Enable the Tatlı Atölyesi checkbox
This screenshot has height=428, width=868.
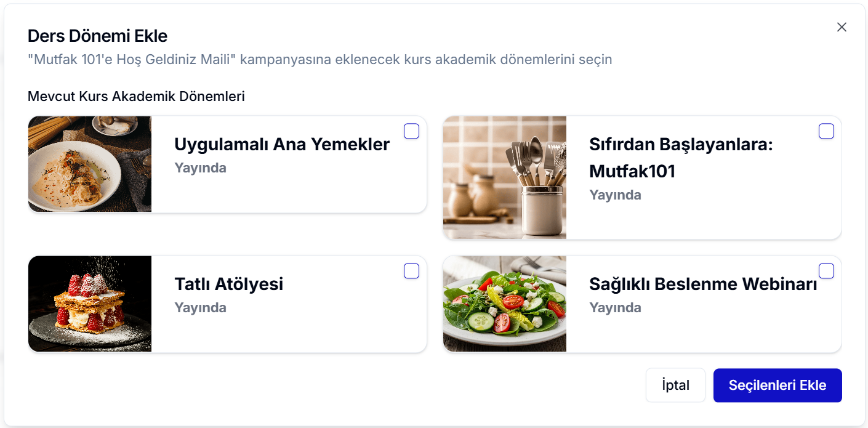click(411, 271)
